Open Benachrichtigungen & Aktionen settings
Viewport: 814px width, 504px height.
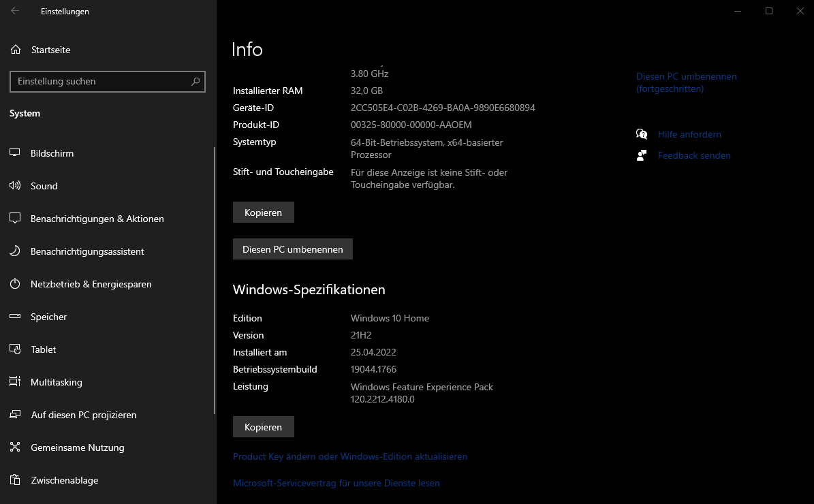click(97, 219)
